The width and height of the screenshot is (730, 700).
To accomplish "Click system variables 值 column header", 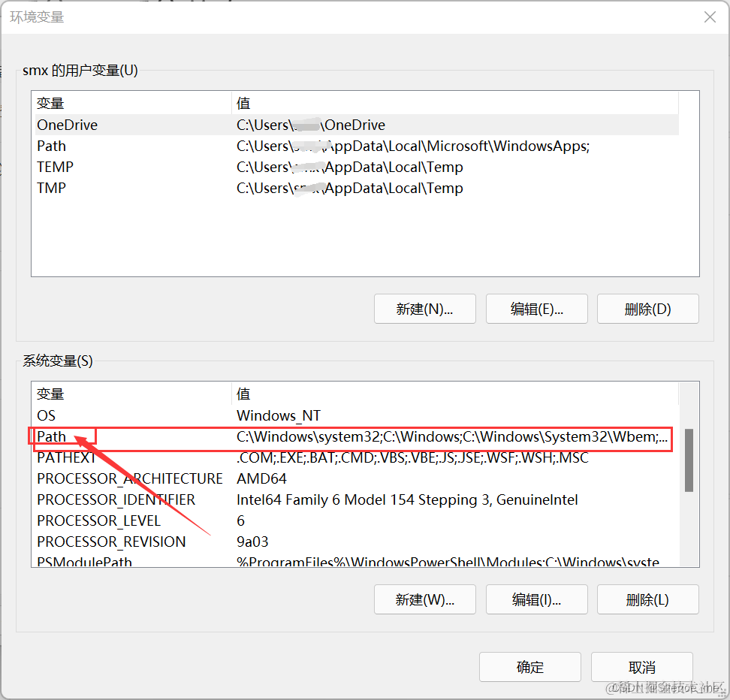I will [x=455, y=394].
